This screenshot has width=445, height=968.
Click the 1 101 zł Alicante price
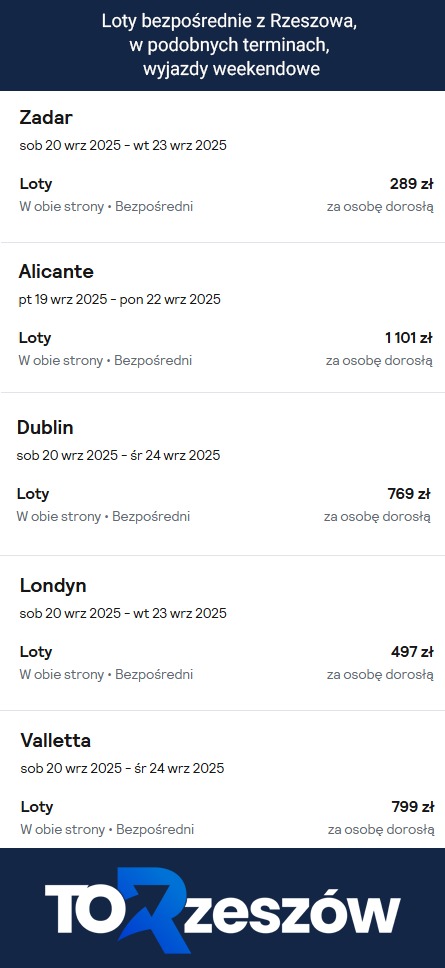click(x=409, y=338)
